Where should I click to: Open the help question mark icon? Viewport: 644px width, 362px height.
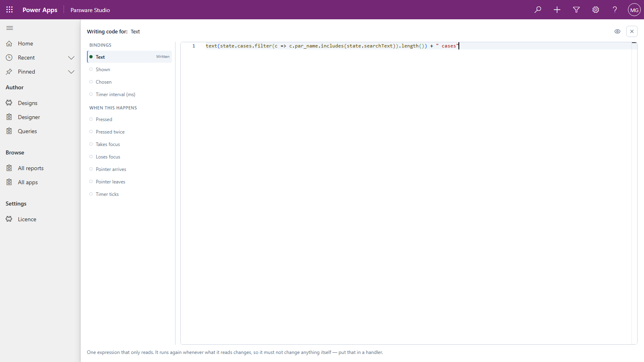[x=615, y=10]
